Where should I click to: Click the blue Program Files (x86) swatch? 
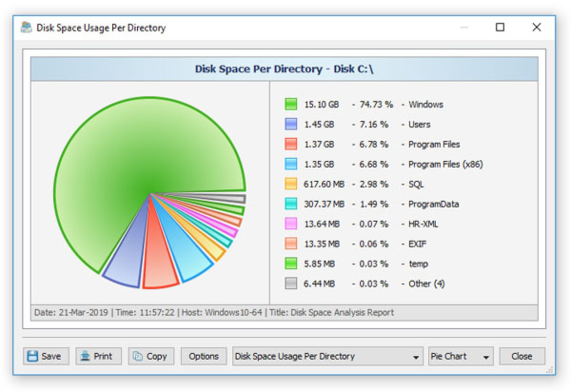(291, 164)
